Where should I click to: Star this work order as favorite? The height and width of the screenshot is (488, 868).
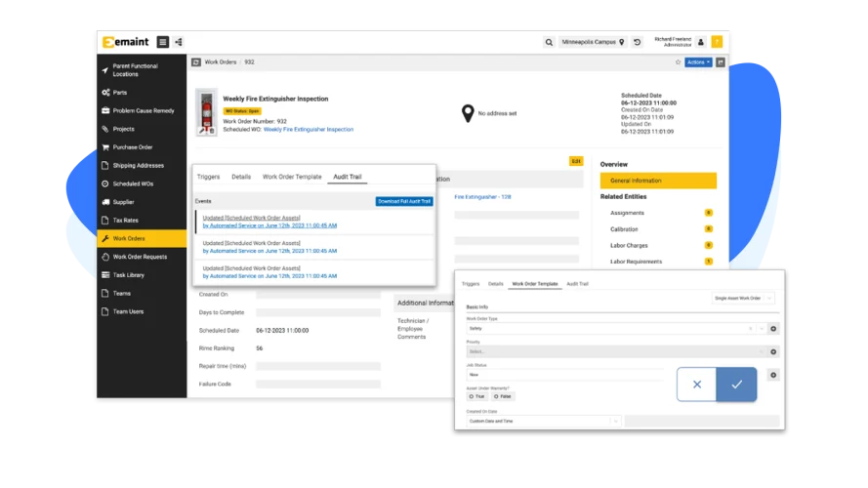point(678,61)
